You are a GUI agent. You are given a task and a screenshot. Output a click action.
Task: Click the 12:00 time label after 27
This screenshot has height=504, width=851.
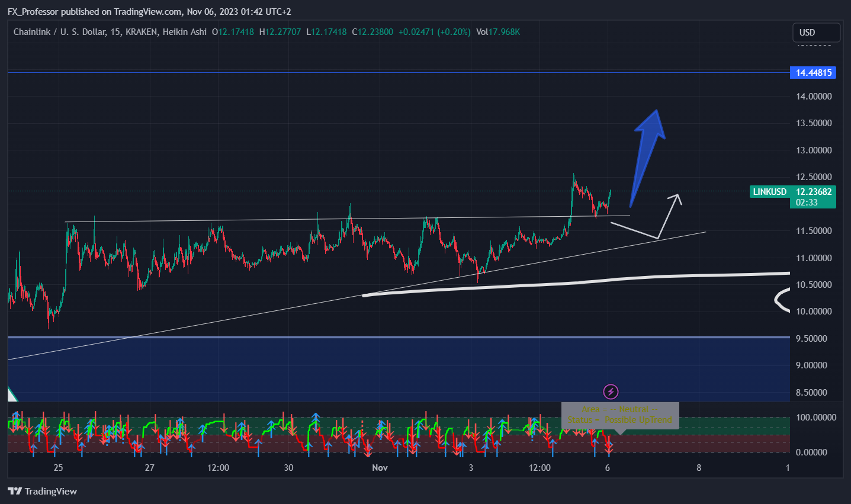pyautogui.click(x=219, y=468)
